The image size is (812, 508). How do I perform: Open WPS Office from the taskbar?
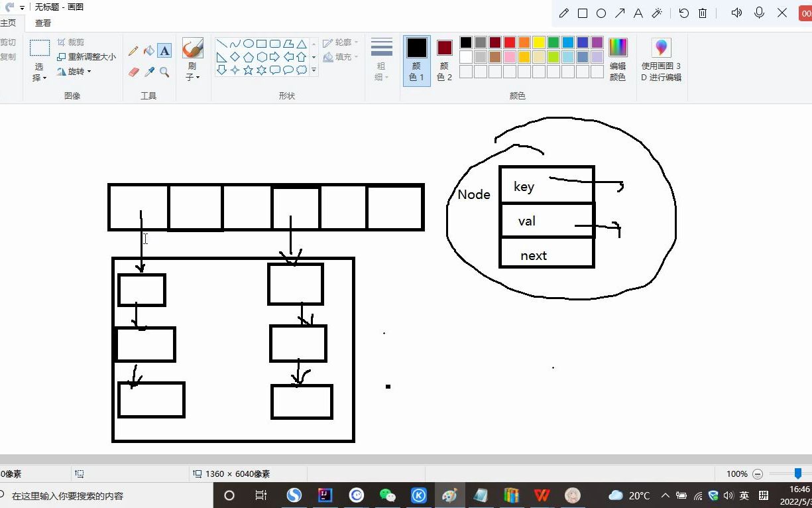[542, 495]
